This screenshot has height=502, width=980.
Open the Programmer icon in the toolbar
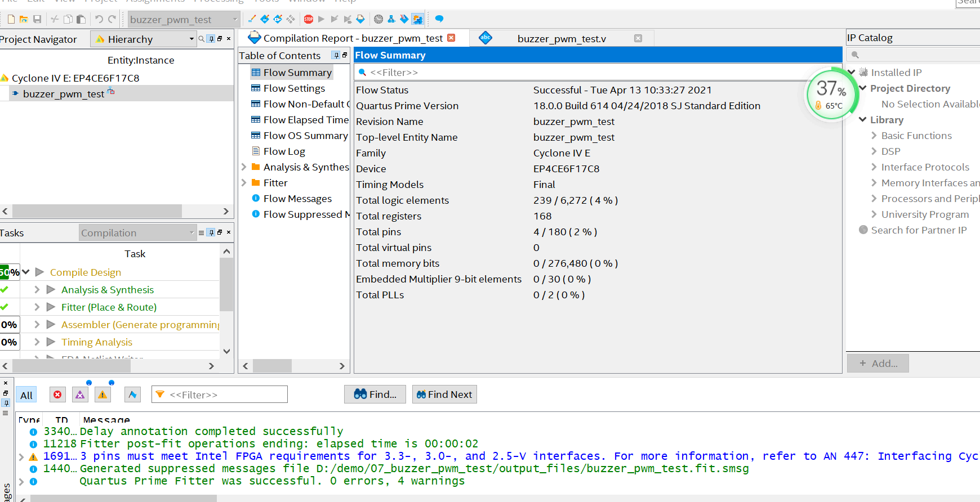(404, 19)
